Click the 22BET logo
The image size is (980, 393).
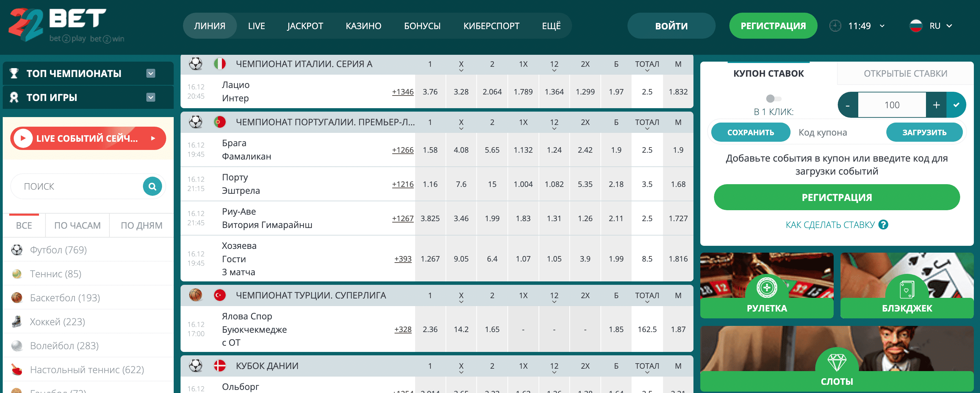(67, 25)
